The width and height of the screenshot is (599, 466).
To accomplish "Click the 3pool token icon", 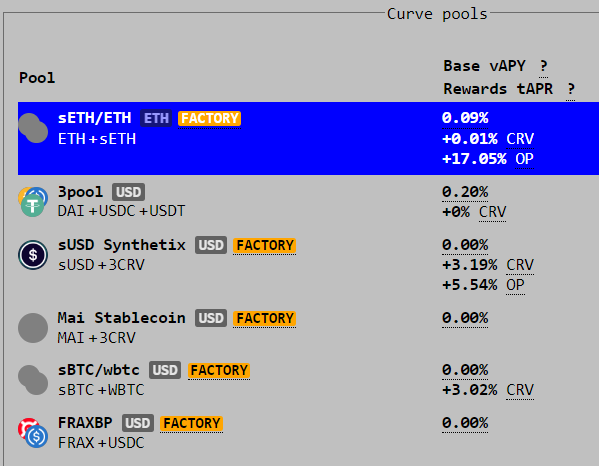I will point(33,202).
